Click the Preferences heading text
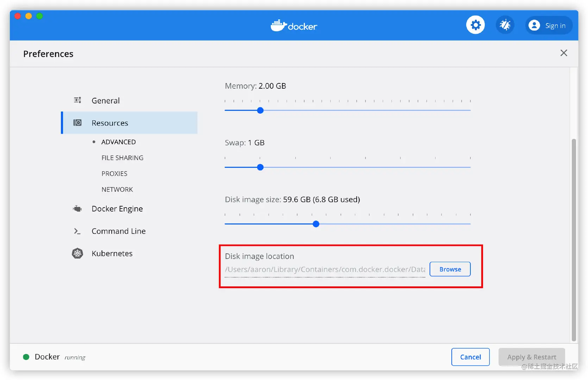The height and width of the screenshot is (380, 588). pyautogui.click(x=48, y=54)
